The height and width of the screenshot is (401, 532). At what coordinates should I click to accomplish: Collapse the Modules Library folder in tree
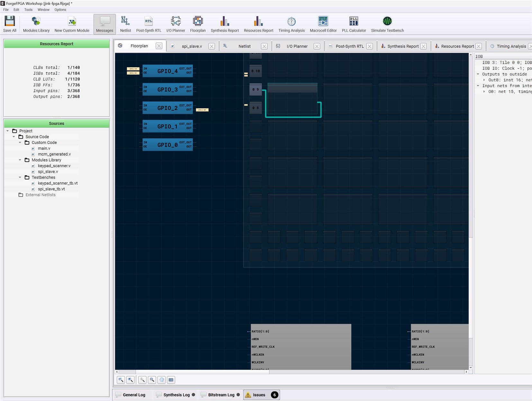pos(20,160)
